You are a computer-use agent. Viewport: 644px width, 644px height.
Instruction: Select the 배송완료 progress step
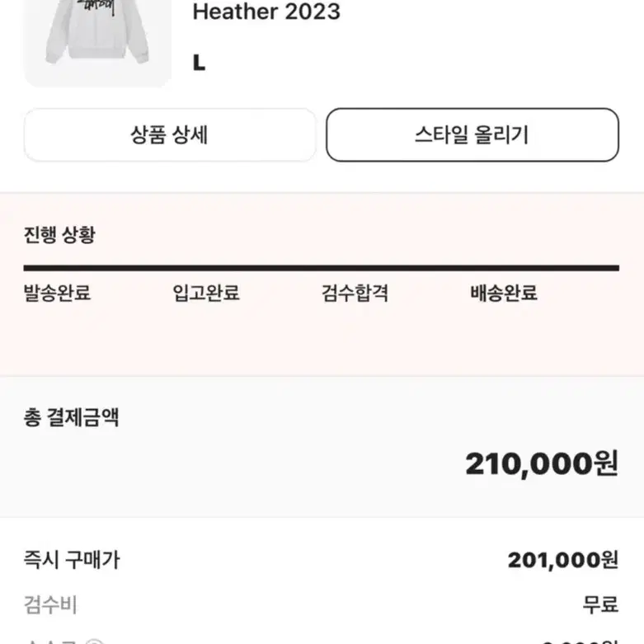504,294
